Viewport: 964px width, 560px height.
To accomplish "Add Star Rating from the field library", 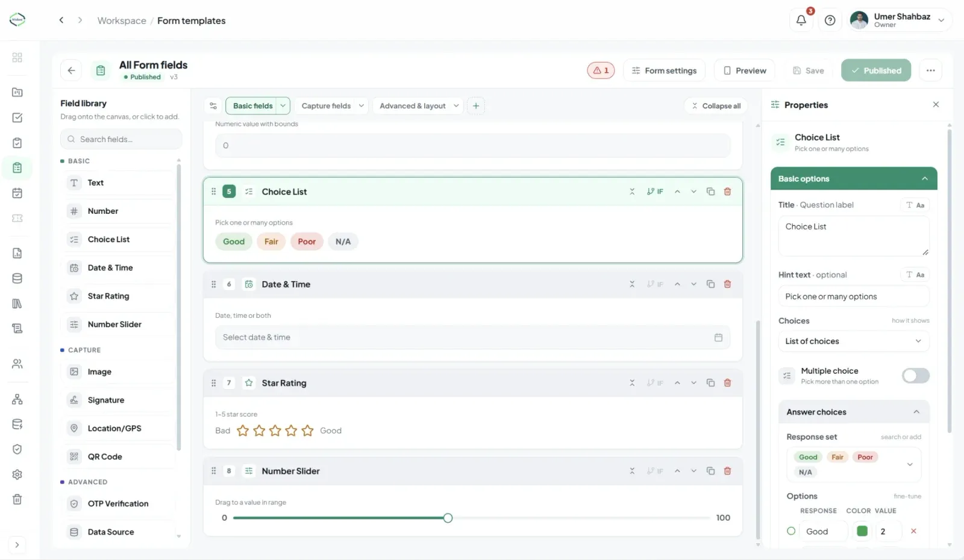I will pyautogui.click(x=119, y=296).
